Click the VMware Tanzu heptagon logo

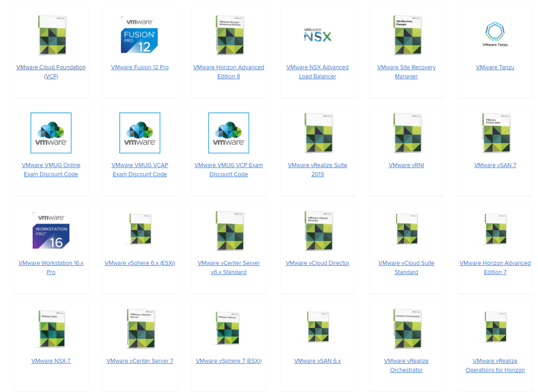[495, 34]
